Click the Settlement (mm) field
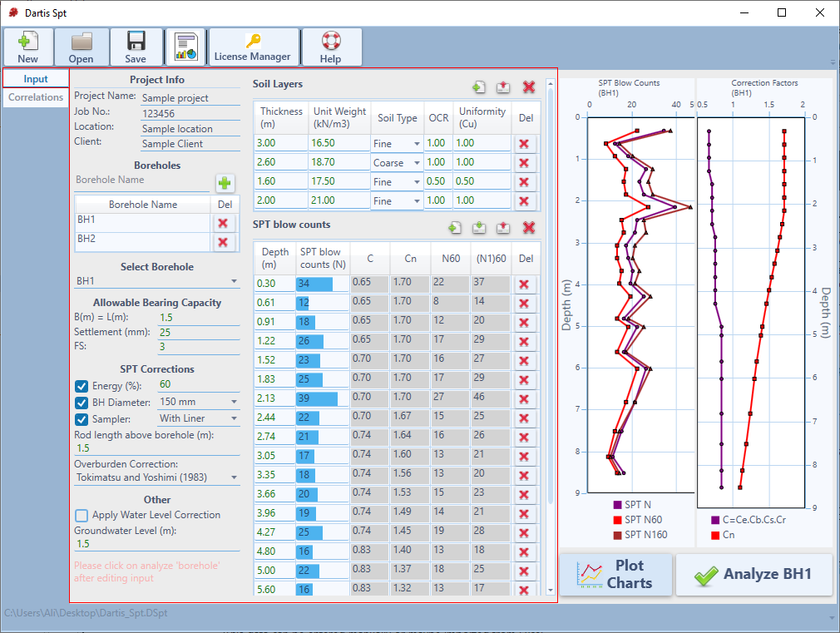 (199, 333)
